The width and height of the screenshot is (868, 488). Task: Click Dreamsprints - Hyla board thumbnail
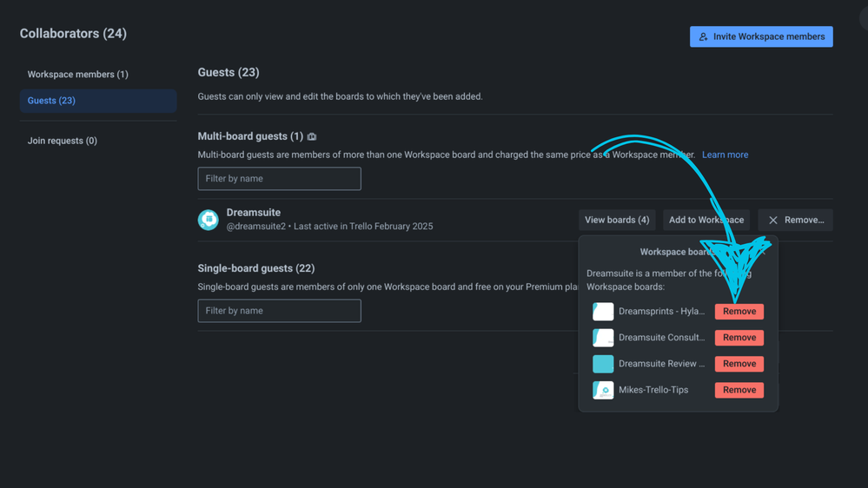point(603,312)
